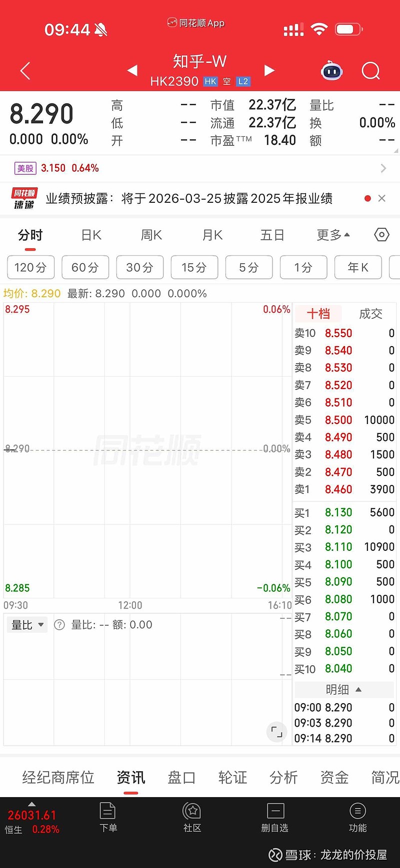Image resolution: width=400 pixels, height=868 pixels.
Task: Switch to 五日 chart tab
Action: point(272,235)
